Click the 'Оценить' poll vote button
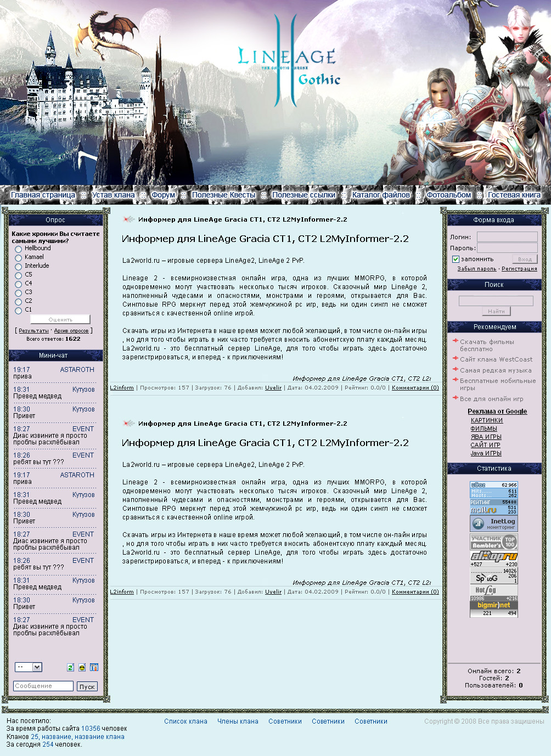Viewport: 551px width, 756px height. [x=60, y=319]
